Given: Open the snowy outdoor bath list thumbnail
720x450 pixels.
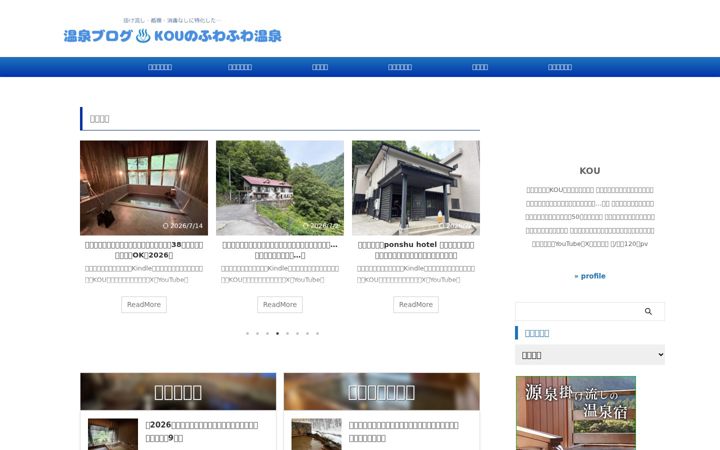Looking at the screenshot, I should (x=316, y=434).
